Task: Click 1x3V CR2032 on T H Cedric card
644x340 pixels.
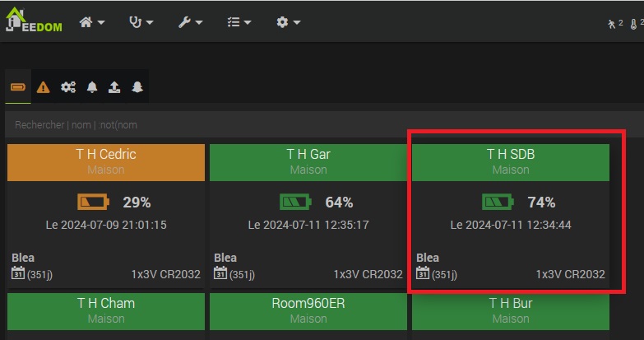Action: click(166, 274)
